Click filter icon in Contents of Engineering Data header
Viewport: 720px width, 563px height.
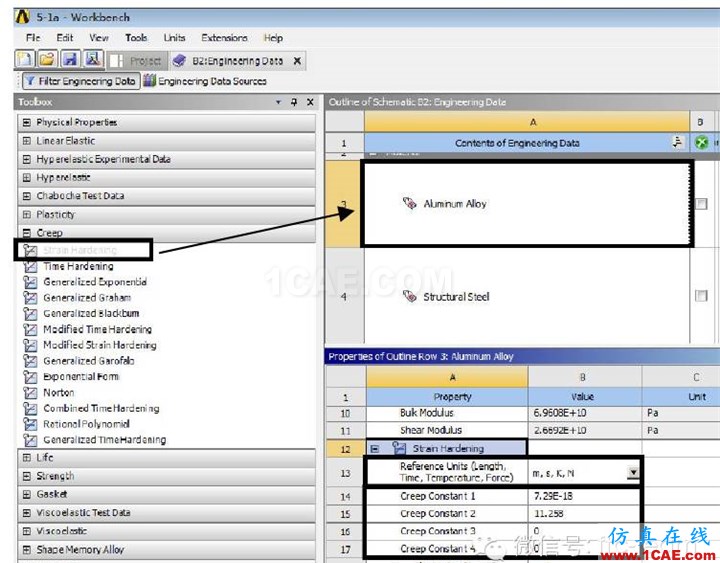677,142
